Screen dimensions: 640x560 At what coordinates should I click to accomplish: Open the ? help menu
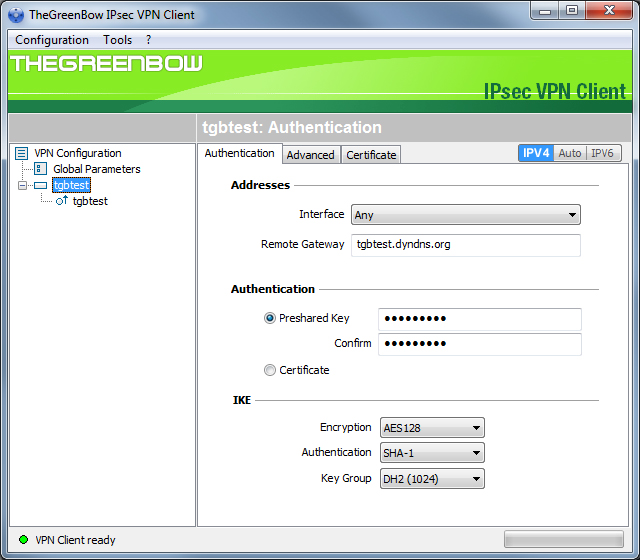tap(149, 40)
